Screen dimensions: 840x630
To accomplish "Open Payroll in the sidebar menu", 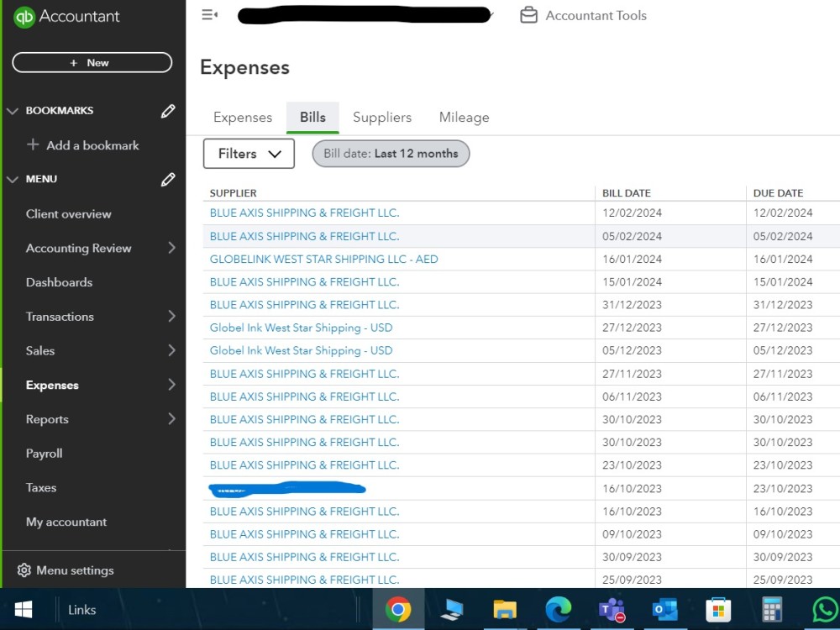I will tap(44, 454).
